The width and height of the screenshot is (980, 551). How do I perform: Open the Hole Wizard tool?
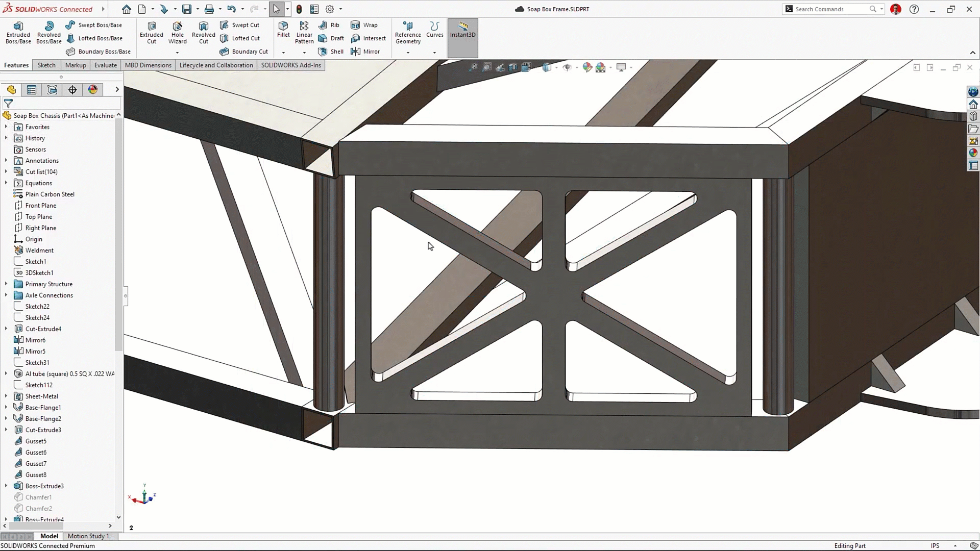coord(178,33)
